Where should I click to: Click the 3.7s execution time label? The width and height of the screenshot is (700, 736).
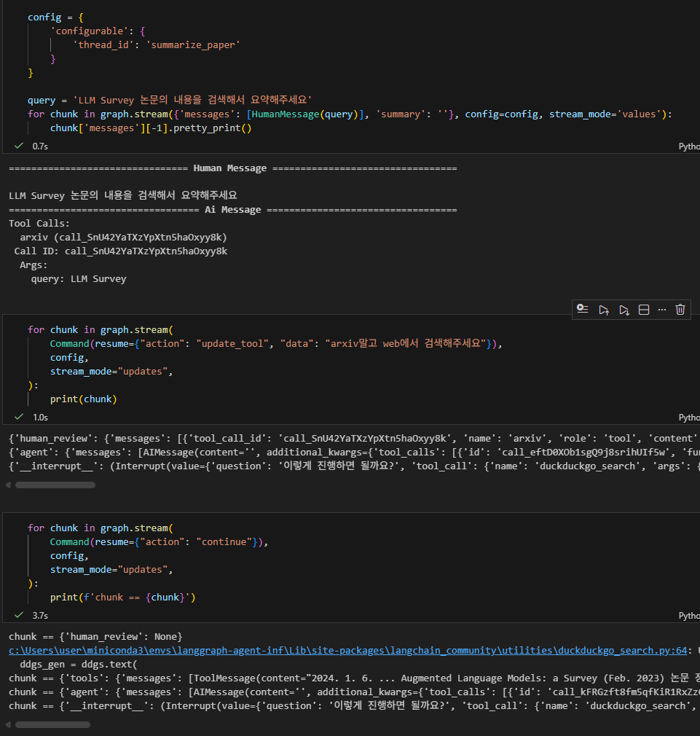[40, 615]
